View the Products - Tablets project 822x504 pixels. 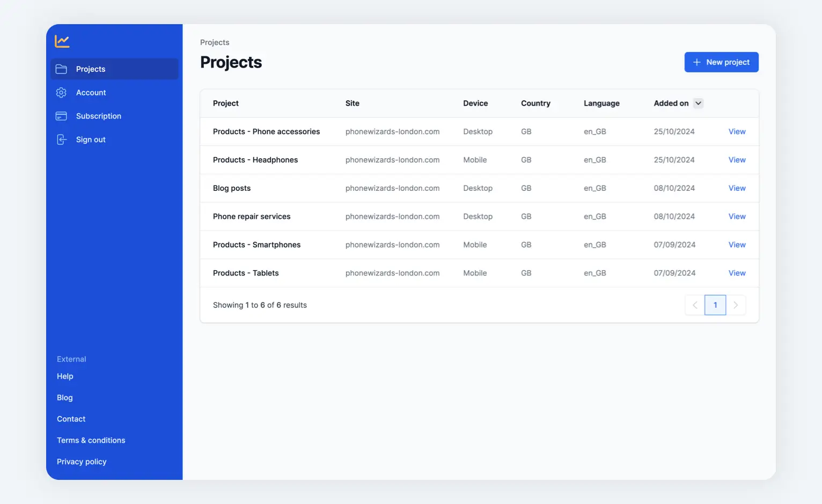(x=737, y=273)
